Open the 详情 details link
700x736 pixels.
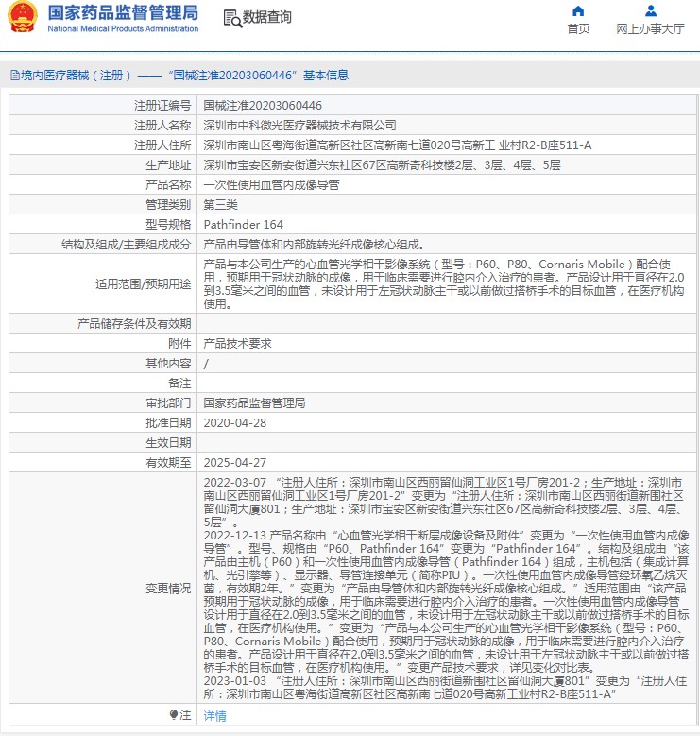coord(214,716)
